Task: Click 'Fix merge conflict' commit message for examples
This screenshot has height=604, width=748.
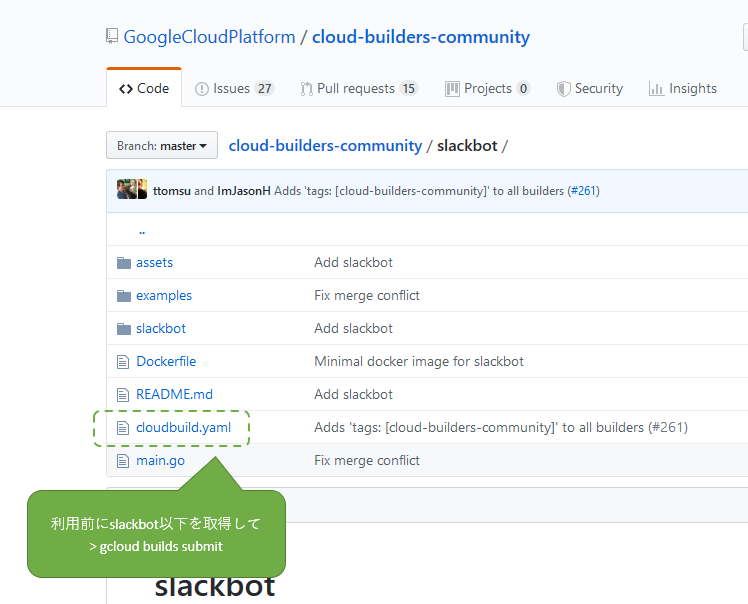Action: point(367,296)
